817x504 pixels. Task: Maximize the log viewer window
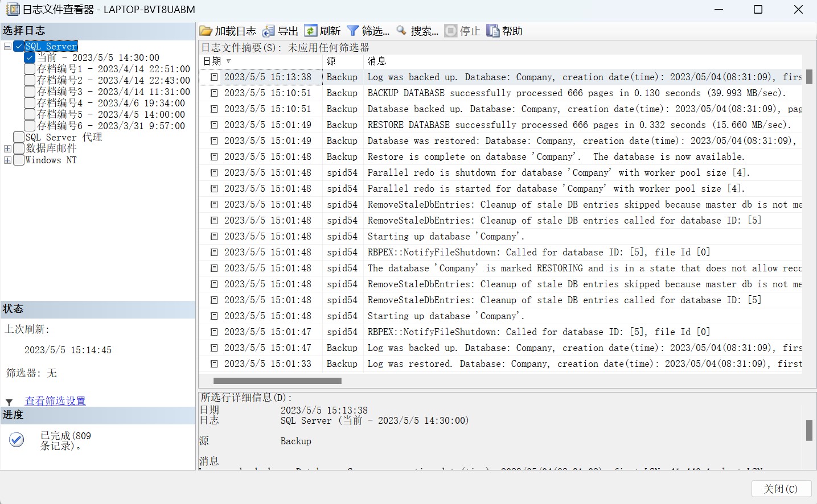pos(758,9)
